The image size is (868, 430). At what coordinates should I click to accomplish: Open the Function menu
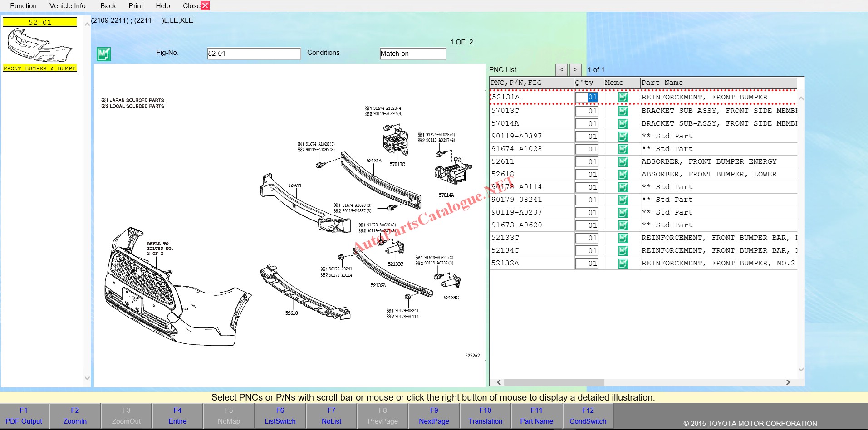click(x=23, y=6)
